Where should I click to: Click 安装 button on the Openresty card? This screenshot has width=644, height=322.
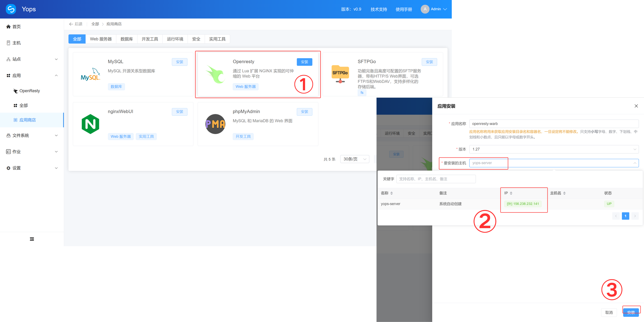pyautogui.click(x=304, y=62)
